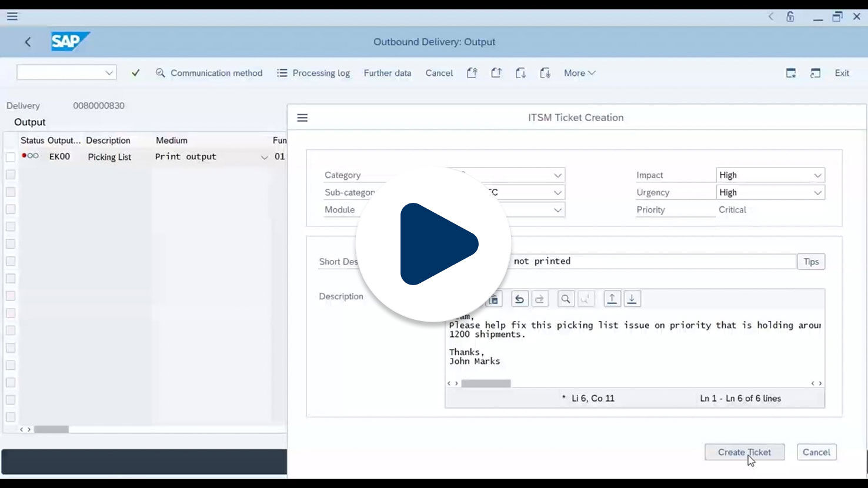Image resolution: width=868 pixels, height=488 pixels.
Task: Click the Medium column header
Action: [172, 141]
